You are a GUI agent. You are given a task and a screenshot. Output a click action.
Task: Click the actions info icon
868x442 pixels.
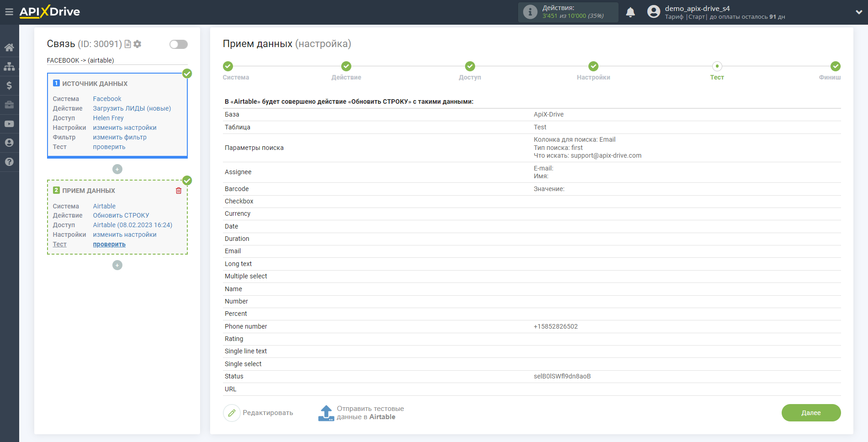[530, 12]
